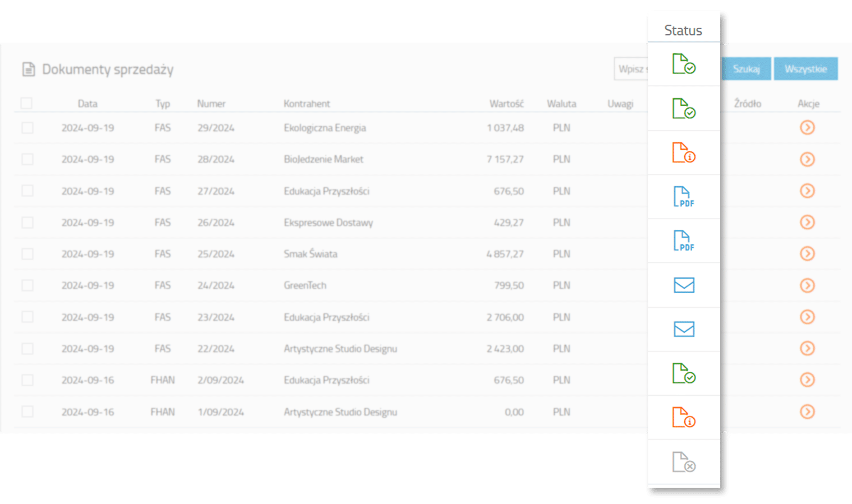The image size is (852, 504).
Task: Tick checkbox for invoice 22/2024
Action: [x=27, y=349]
